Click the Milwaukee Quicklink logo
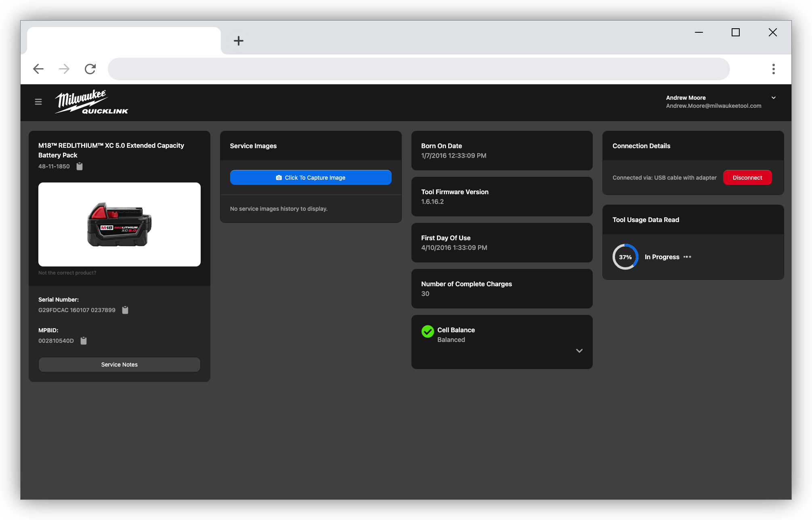This screenshot has width=812, height=520. [x=92, y=102]
